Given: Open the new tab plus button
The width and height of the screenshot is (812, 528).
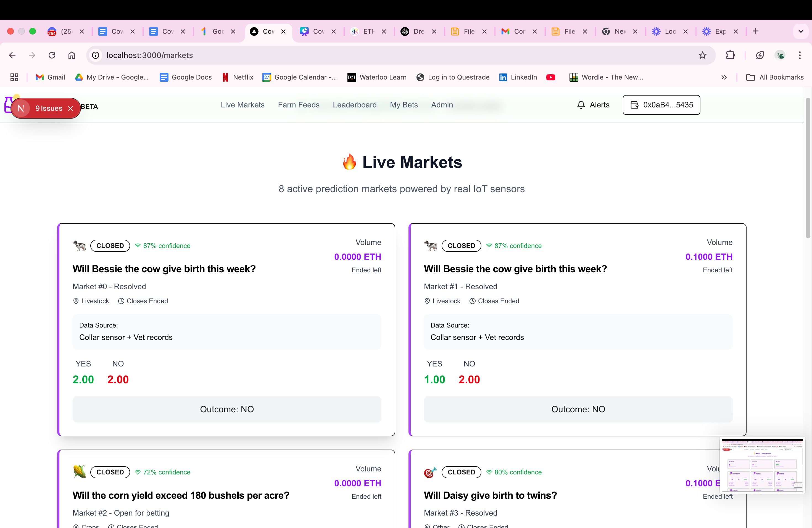Looking at the screenshot, I should (x=756, y=31).
